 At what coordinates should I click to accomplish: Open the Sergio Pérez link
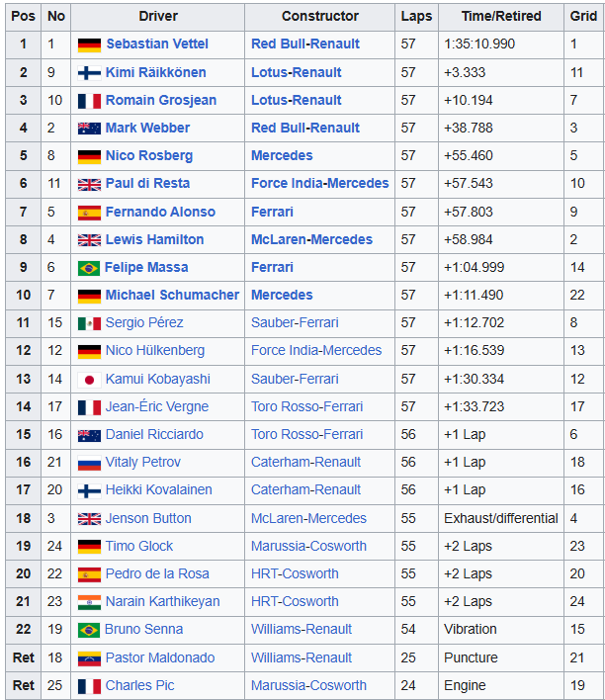point(144,322)
